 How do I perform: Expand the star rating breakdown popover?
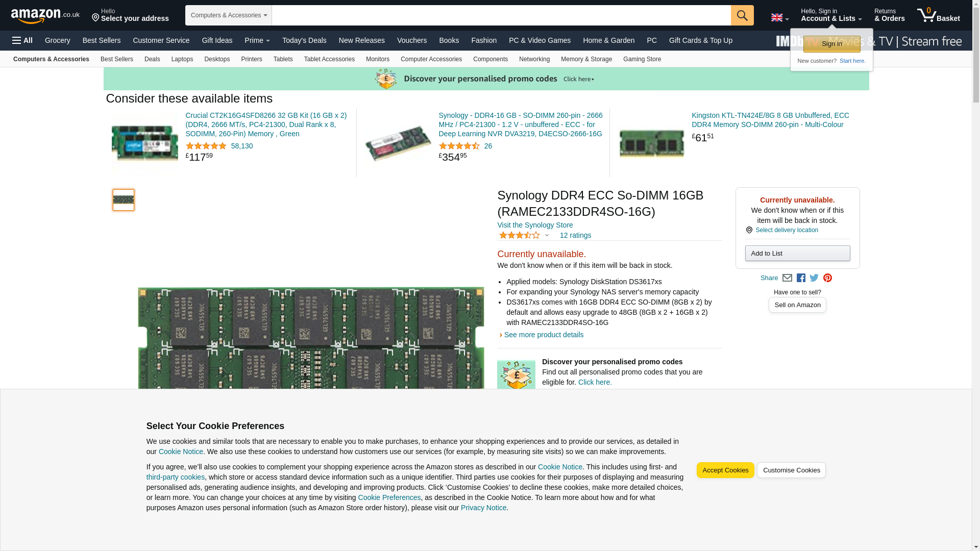547,235
